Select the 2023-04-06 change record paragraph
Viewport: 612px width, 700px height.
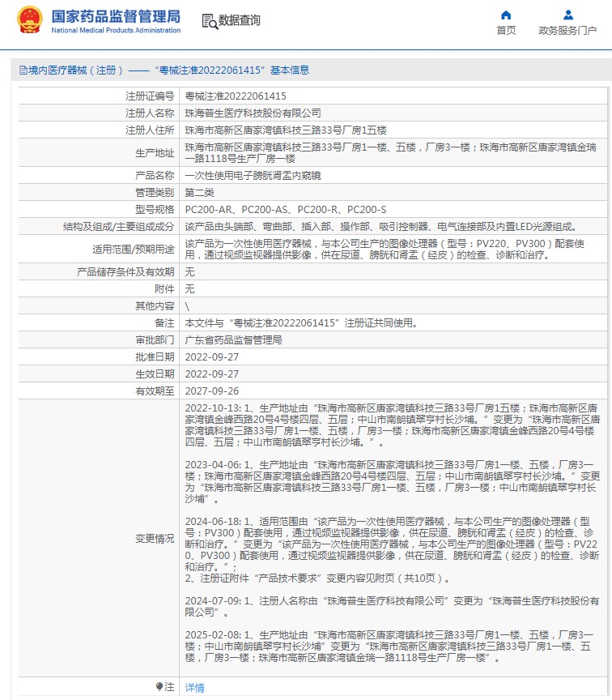point(393,482)
